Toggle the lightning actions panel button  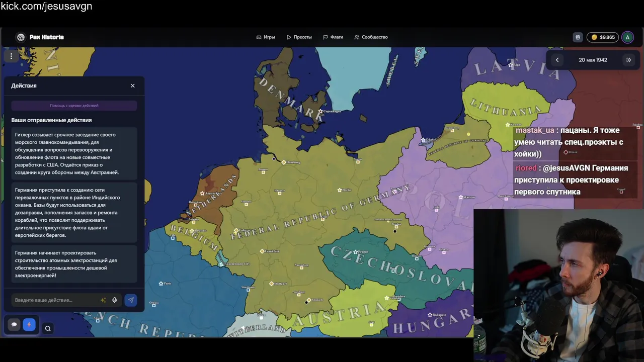[x=29, y=325]
